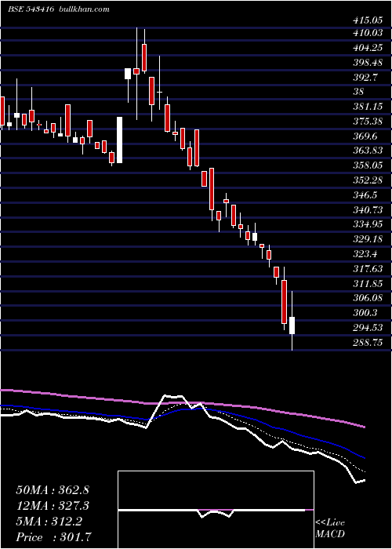This screenshot has width=392, height=549.
Task: Click the 311.85 axis label
Action: (x=368, y=283)
